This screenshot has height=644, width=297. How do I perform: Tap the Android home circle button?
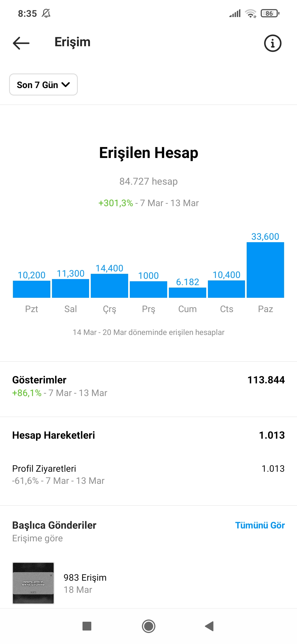[148, 626]
